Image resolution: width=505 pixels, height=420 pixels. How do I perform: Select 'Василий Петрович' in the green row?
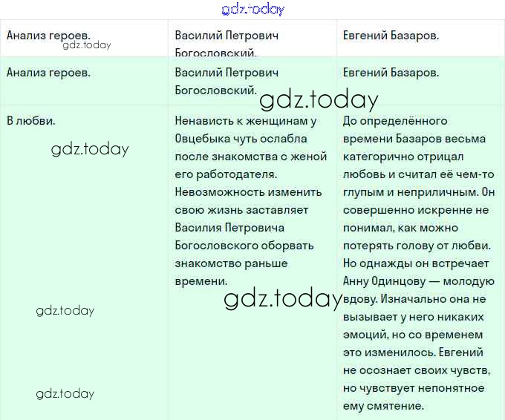click(227, 73)
